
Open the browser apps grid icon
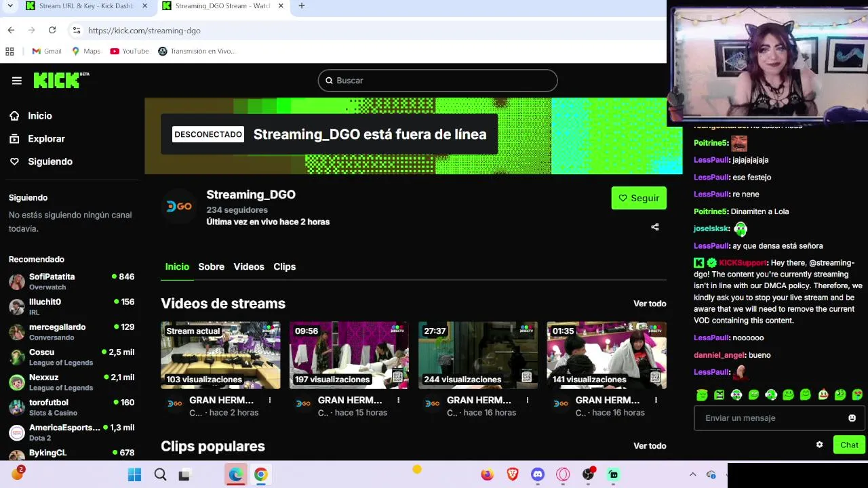coord(9,52)
